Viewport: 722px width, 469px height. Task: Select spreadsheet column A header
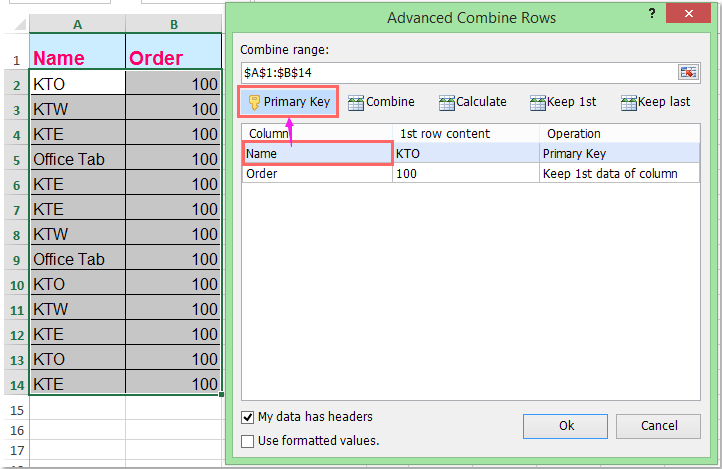[x=77, y=24]
